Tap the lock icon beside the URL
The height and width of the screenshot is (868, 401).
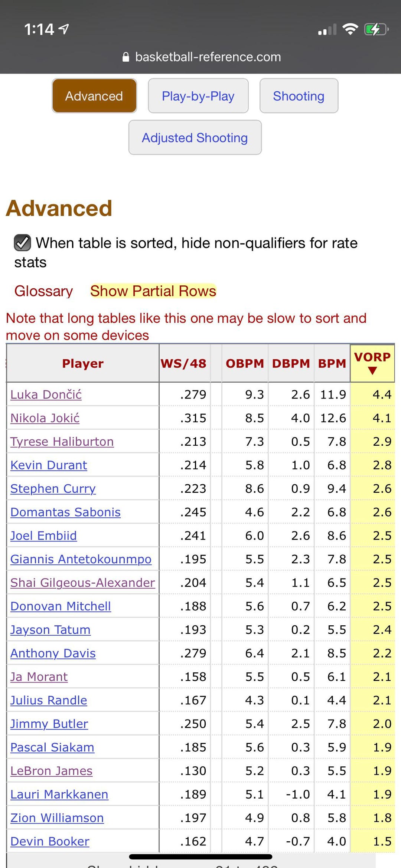(x=126, y=57)
